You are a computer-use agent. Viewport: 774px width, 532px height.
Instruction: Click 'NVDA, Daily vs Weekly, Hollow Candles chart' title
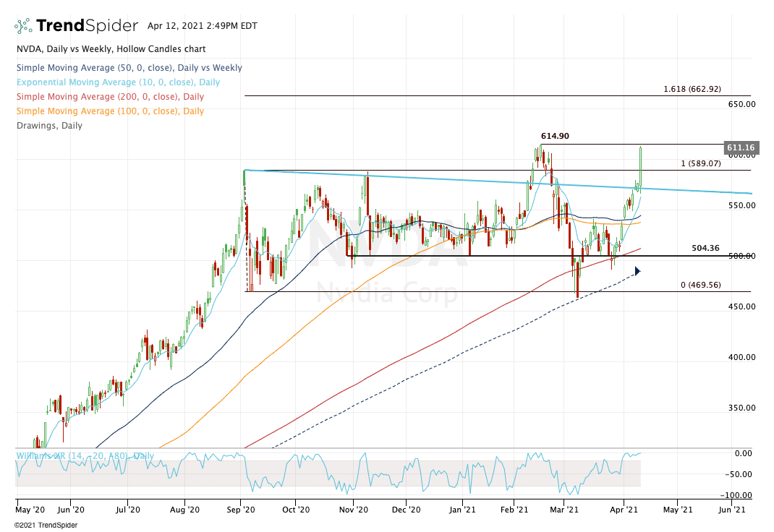(x=111, y=49)
